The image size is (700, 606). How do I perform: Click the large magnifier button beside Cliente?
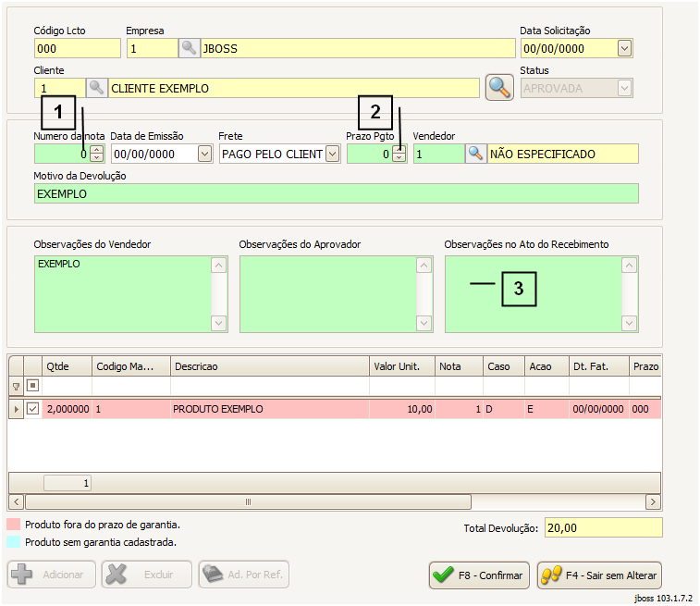(499, 88)
